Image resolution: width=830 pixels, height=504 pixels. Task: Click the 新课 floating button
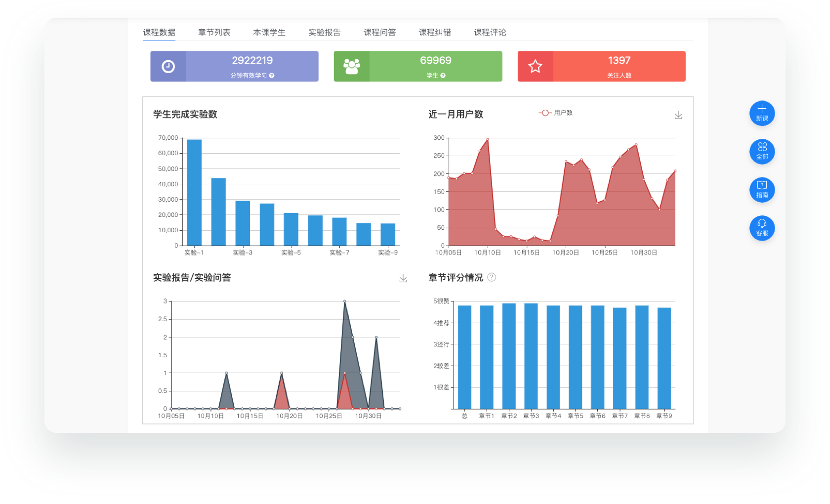(x=762, y=113)
